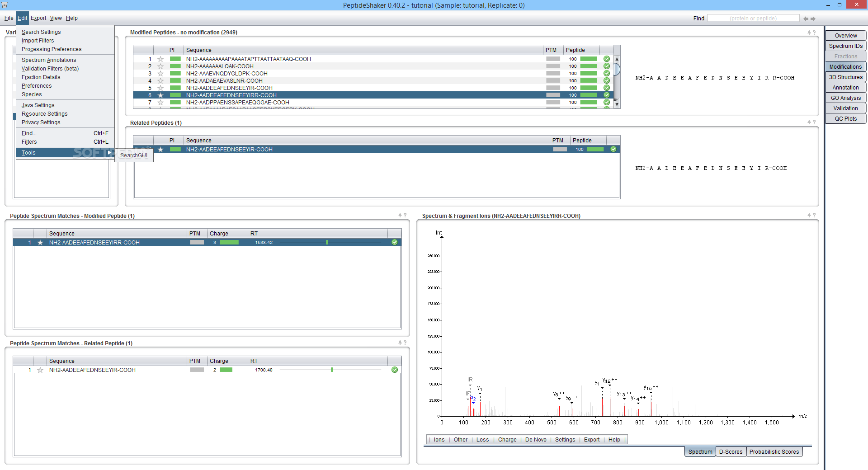868x470 pixels.
Task: Expand the Tools submenu
Action: (65, 153)
